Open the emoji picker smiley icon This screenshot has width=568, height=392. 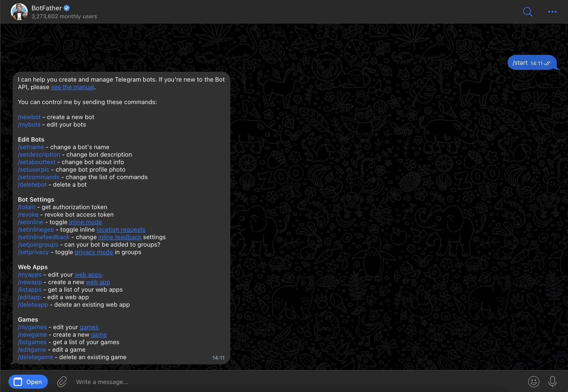(534, 382)
